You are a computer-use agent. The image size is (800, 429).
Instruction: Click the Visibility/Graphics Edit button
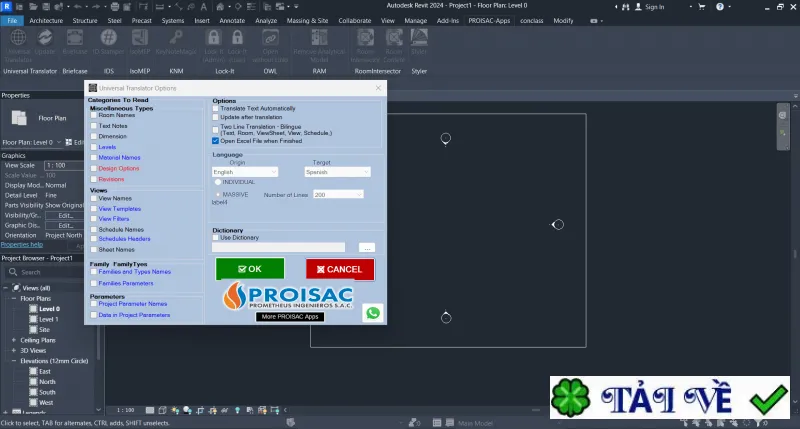click(x=65, y=215)
